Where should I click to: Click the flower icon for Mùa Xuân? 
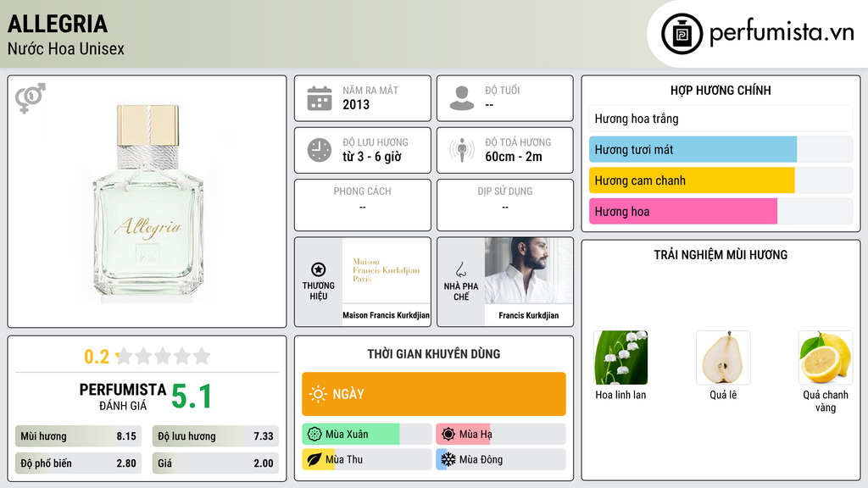314,435
